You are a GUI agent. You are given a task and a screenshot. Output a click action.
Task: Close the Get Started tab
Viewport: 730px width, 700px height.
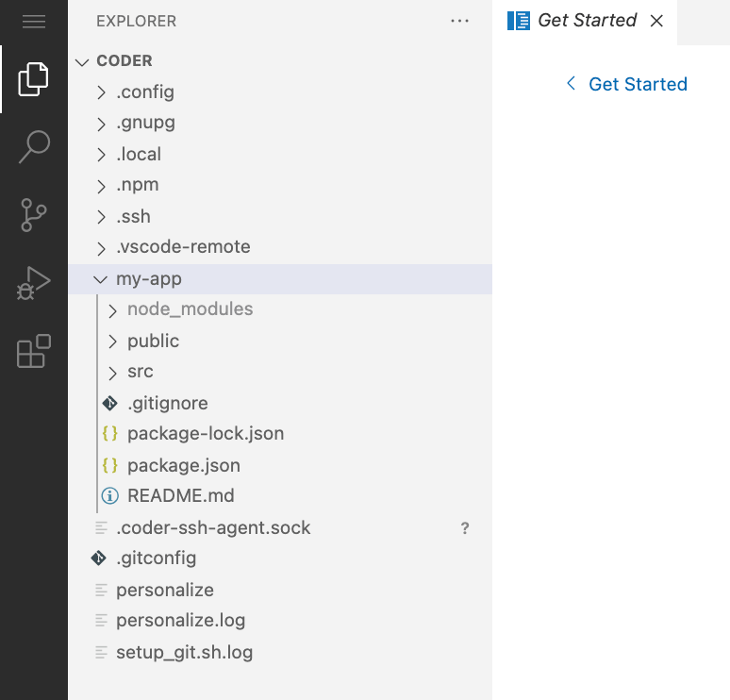(x=656, y=21)
